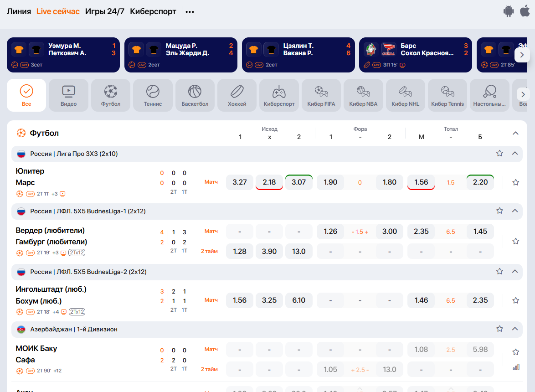This screenshot has width=535, height=392.
Task: Open the Игры 24/7 tab
Action: click(x=104, y=11)
